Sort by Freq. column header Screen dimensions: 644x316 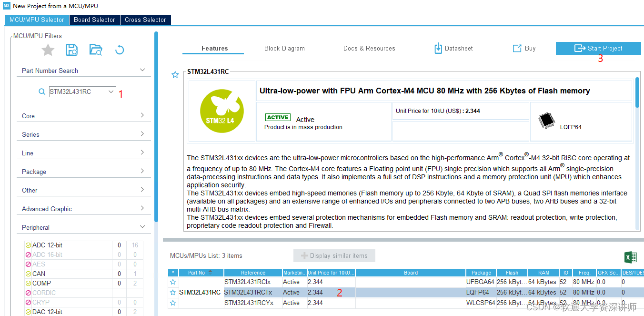tap(584, 273)
